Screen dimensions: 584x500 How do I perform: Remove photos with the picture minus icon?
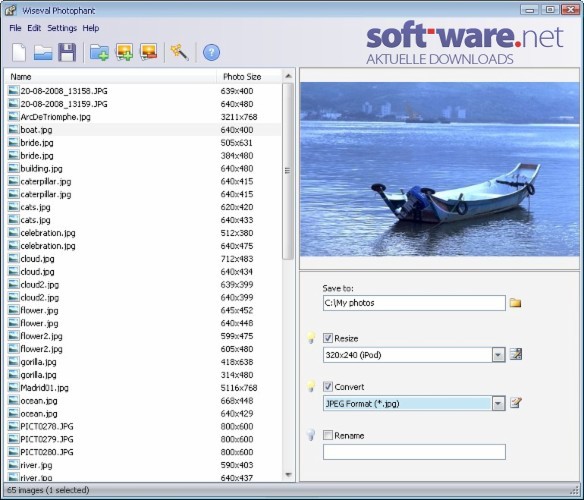[149, 52]
